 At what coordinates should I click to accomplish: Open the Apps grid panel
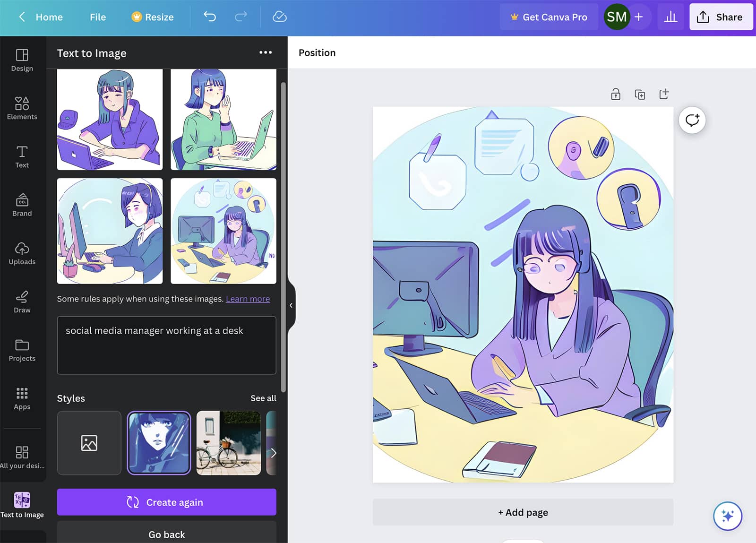(x=22, y=398)
